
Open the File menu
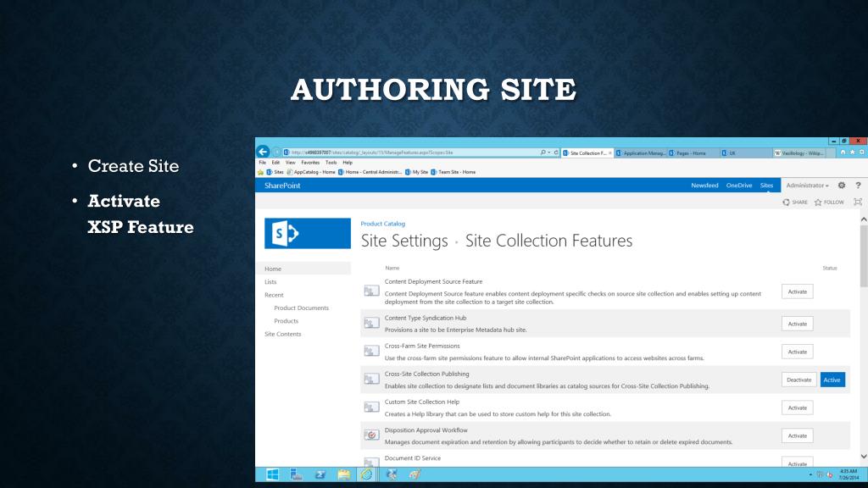click(x=263, y=163)
